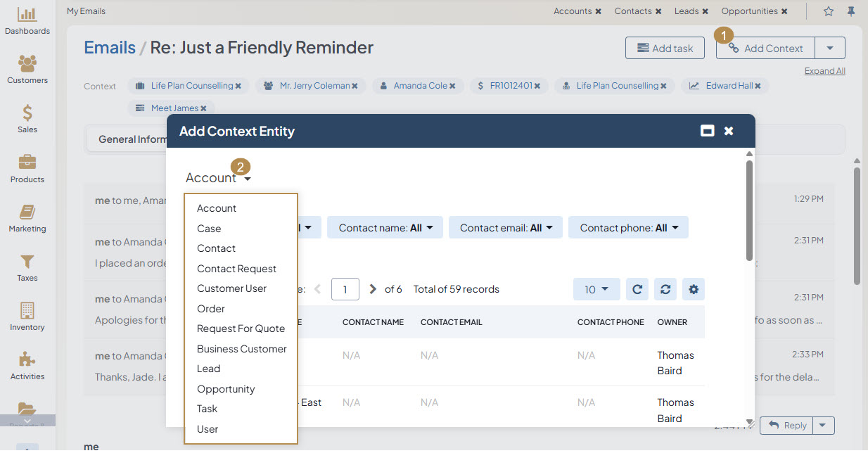Viewport: 868px width, 465px height.
Task: Remove the Meet James context tag
Action: [x=203, y=108]
